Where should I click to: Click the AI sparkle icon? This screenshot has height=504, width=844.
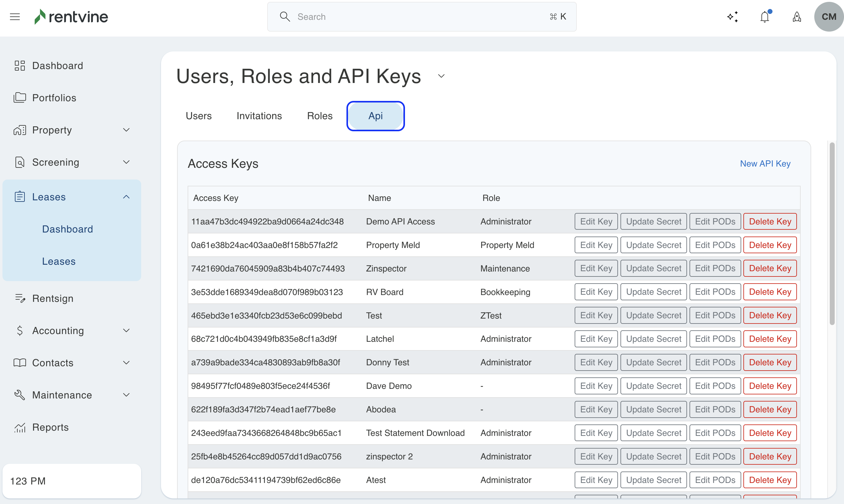point(733,17)
